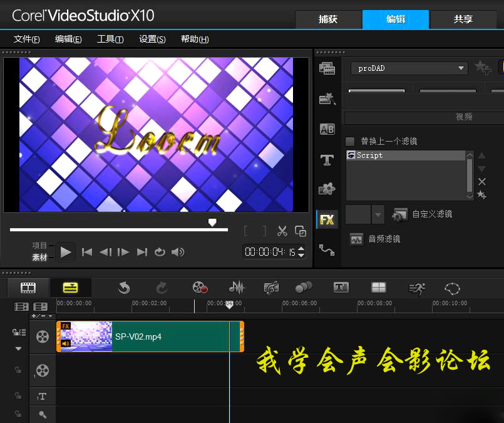Open the 文件(F) menu
504x423 pixels.
27,39
